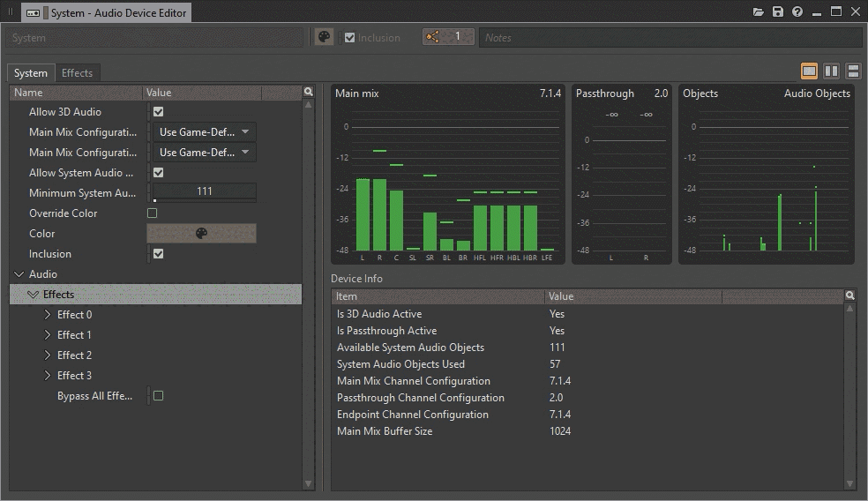This screenshot has width=868, height=501.
Task: Click the Main mix meter panel title
Action: (x=357, y=93)
